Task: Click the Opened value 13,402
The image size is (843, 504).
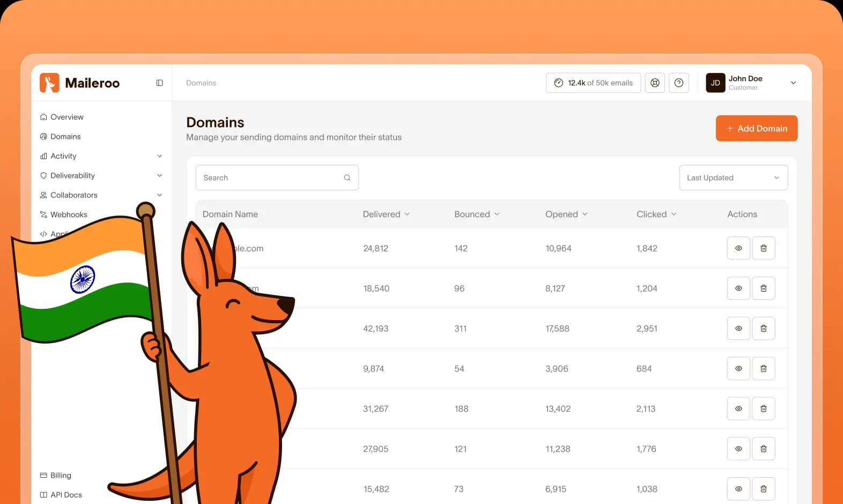Action: point(558,409)
